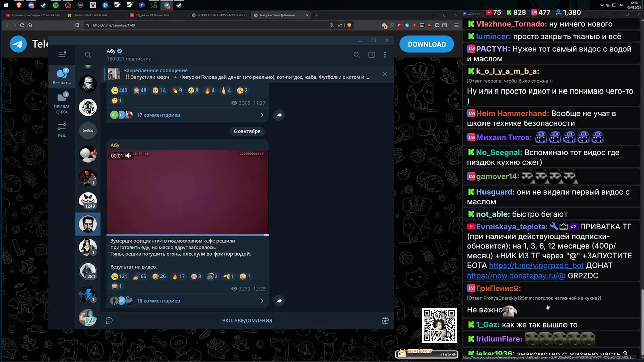Search inside the Абу channel
Viewport: 644px width, 362px height.
point(356,55)
